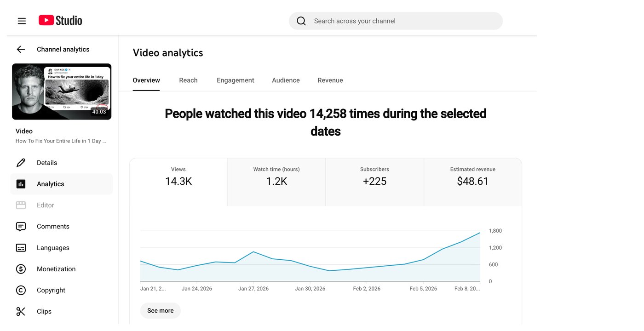The image size is (644, 331).
Task: Click the Copyright circle-C icon
Action: click(21, 290)
